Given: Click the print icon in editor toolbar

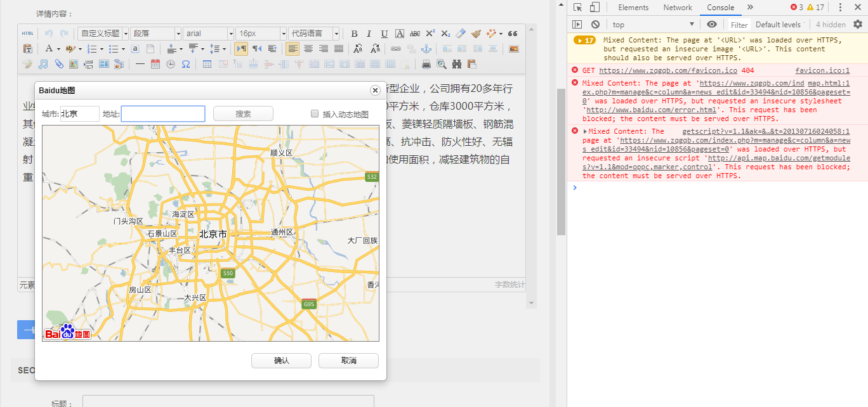Looking at the screenshot, I should [426, 64].
